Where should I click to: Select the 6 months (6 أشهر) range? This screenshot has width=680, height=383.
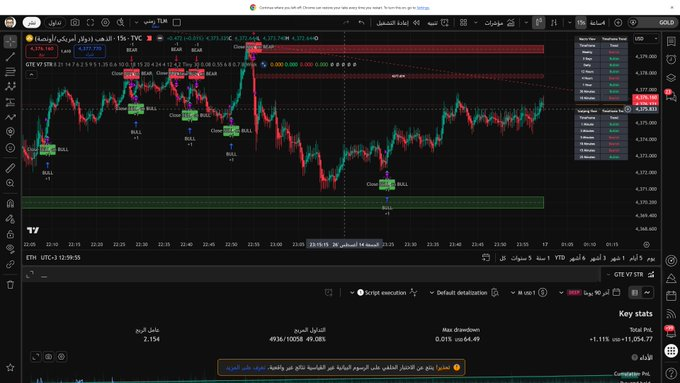[578, 258]
